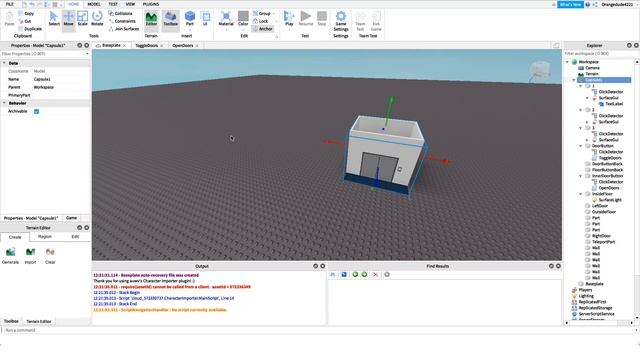Open the Region tab in Terrain Editor
The image size is (640, 360).
(x=45, y=237)
